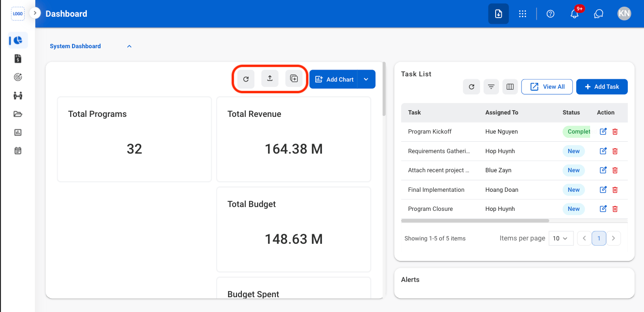
Task: Open the invoice document sidebar icon
Action: [x=18, y=59]
